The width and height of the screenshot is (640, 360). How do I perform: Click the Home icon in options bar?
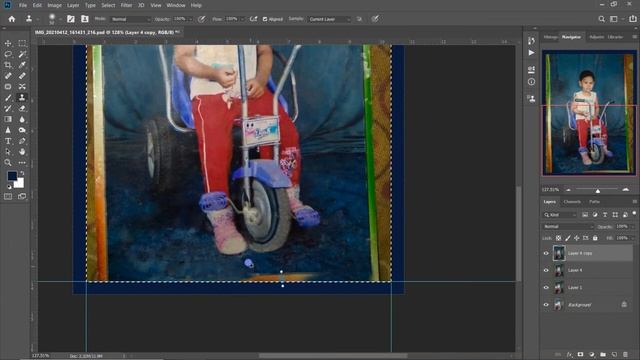(12, 19)
